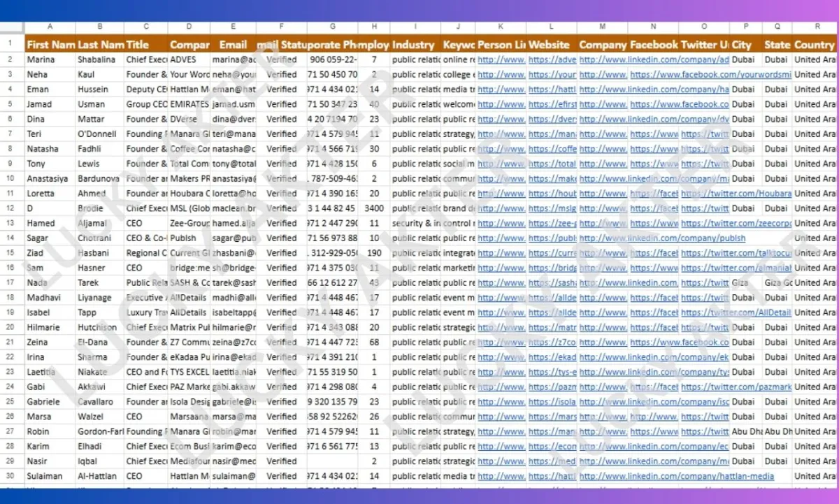
Task: Select the company cell "ADVES"
Action: tap(189, 60)
